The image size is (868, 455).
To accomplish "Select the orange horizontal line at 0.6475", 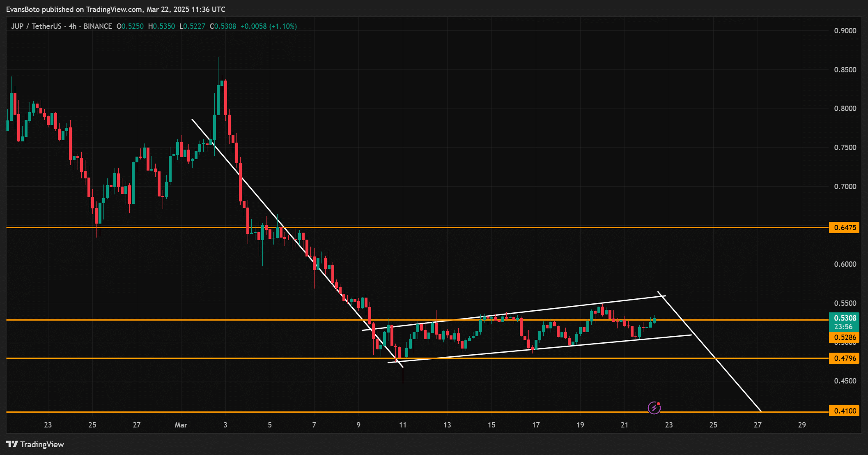I will [493, 227].
